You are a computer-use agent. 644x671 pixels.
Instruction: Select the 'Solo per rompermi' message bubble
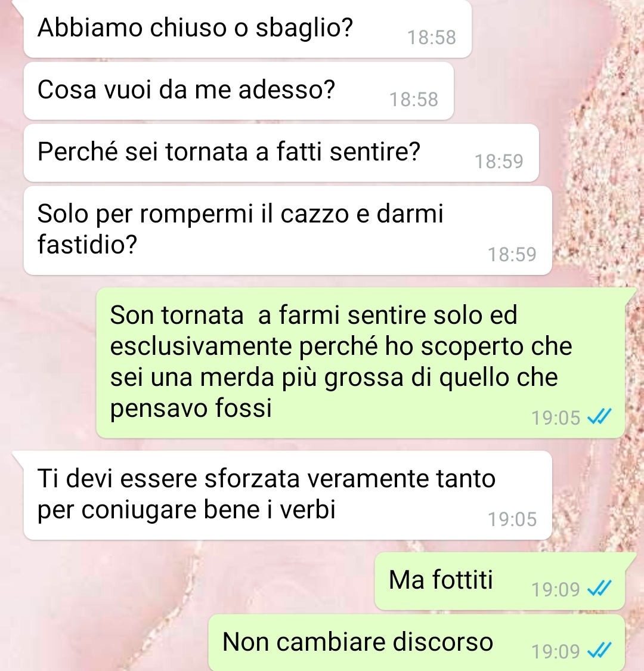(x=287, y=230)
